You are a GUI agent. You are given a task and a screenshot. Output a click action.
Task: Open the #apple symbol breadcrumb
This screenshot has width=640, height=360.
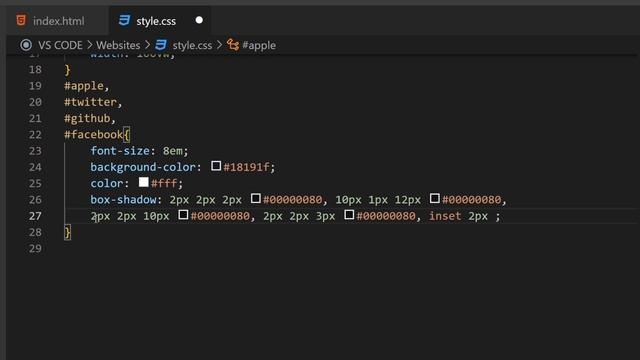pyautogui.click(x=259, y=45)
